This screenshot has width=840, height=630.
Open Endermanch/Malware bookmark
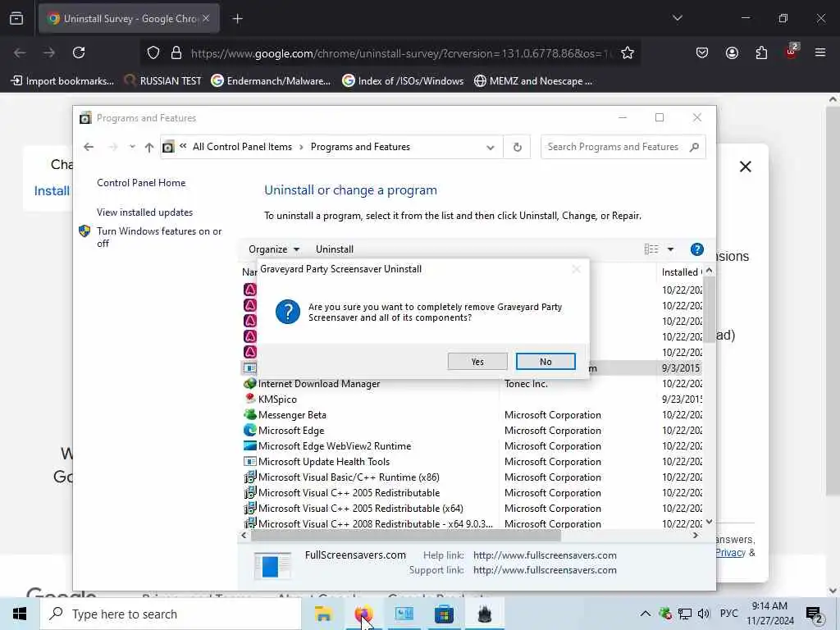(x=271, y=81)
